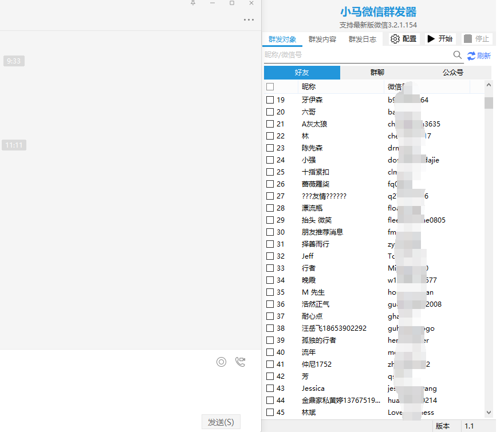504x432 pixels.
Task: Check the box for row 43 Jessica
Action: (x=270, y=389)
